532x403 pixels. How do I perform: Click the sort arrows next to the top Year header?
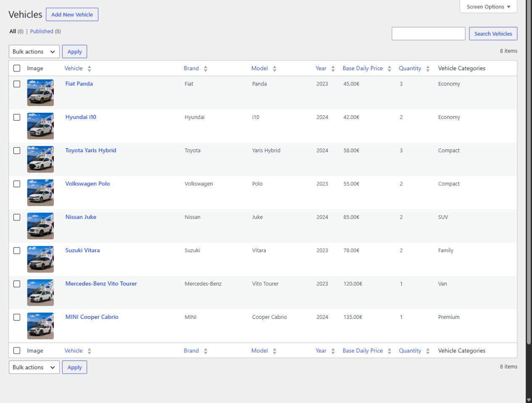(x=333, y=69)
